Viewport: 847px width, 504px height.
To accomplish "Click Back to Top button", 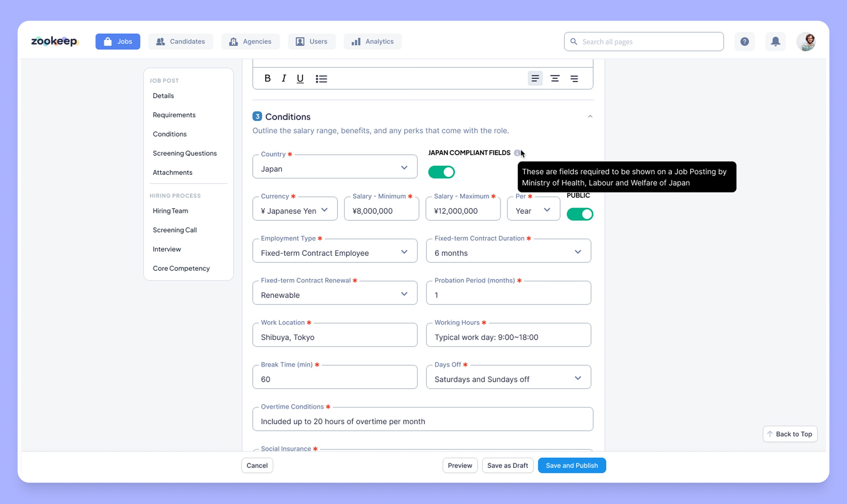I will (790, 434).
